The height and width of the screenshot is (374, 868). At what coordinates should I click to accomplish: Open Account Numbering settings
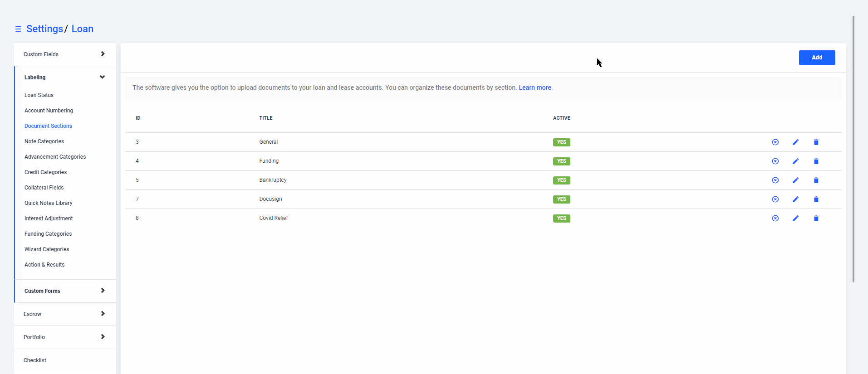pos(49,111)
